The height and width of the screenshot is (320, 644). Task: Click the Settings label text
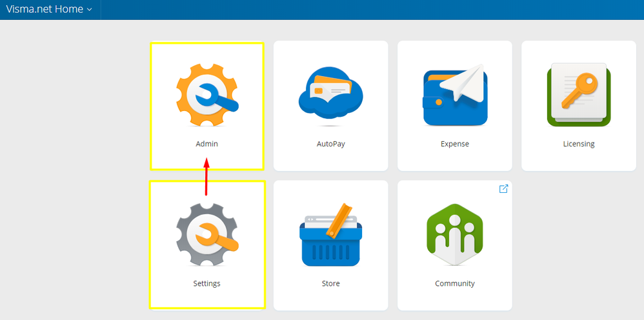click(207, 284)
